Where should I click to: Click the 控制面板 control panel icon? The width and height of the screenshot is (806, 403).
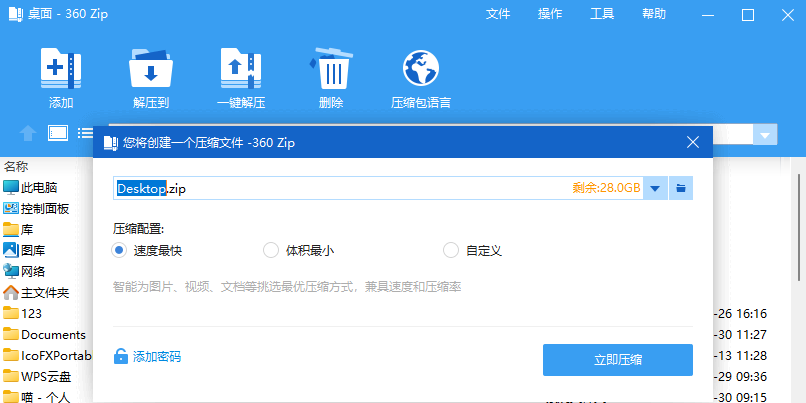click(x=10, y=209)
